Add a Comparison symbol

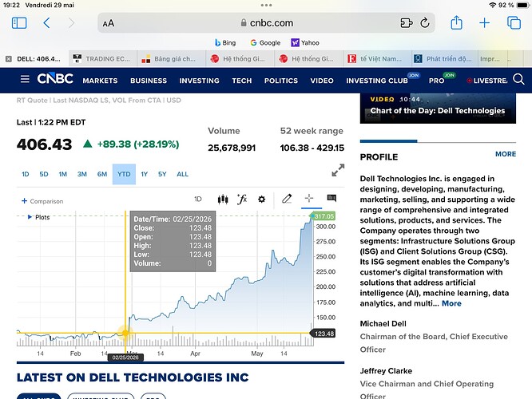pos(42,201)
